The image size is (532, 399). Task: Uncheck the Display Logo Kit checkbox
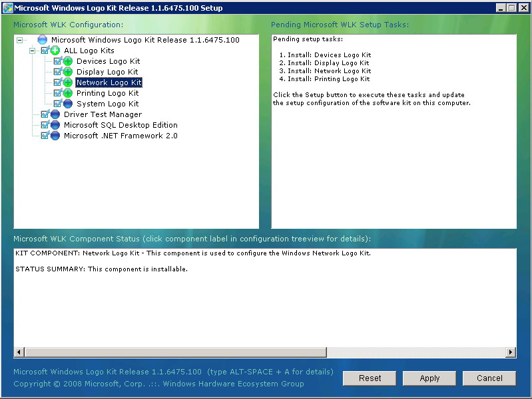tap(58, 72)
